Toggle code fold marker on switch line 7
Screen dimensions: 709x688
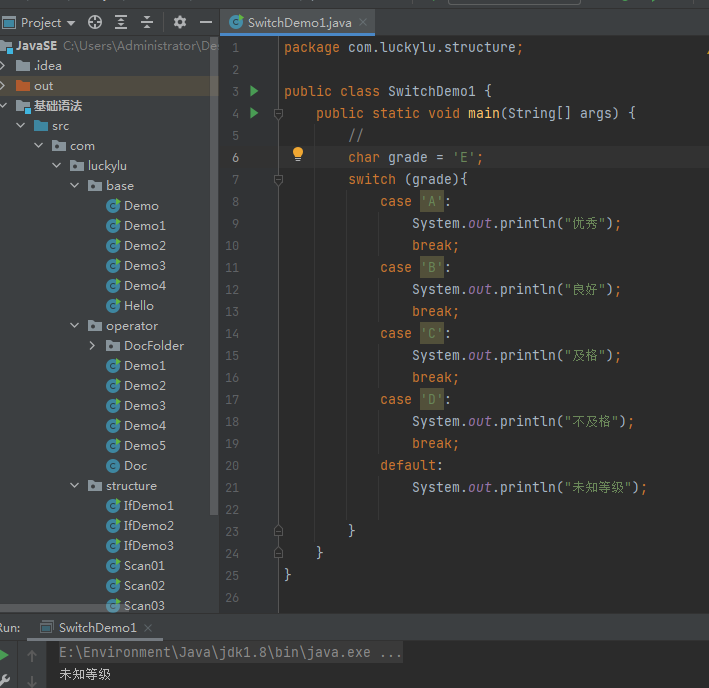(x=279, y=180)
